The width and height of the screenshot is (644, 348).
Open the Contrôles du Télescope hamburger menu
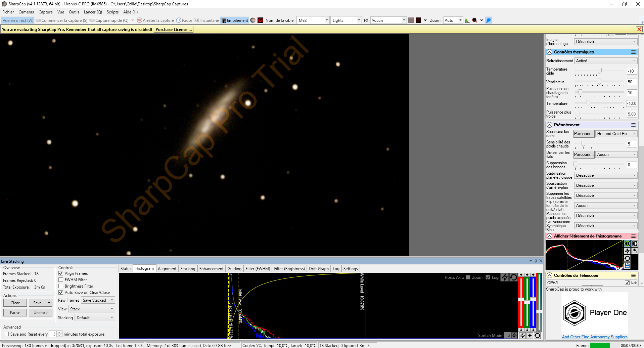tap(633, 275)
